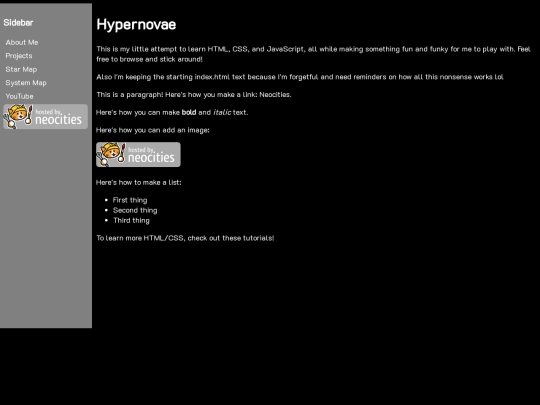This screenshot has width=540, height=405.
Task: Click the hosted by Neocities image in content
Action: point(138,155)
